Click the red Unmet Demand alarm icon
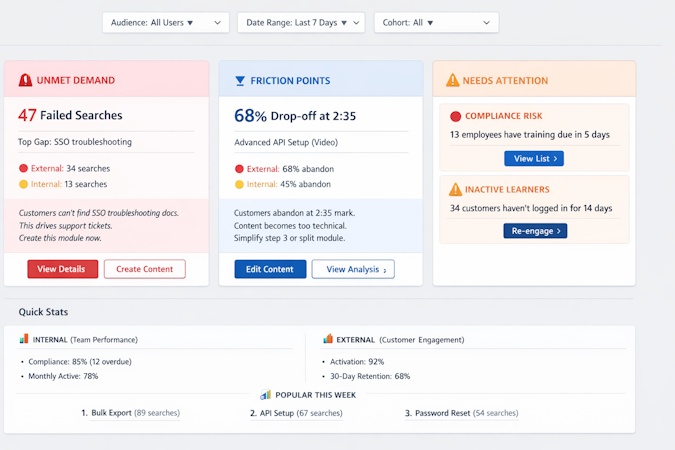The height and width of the screenshot is (450, 675). point(25,80)
